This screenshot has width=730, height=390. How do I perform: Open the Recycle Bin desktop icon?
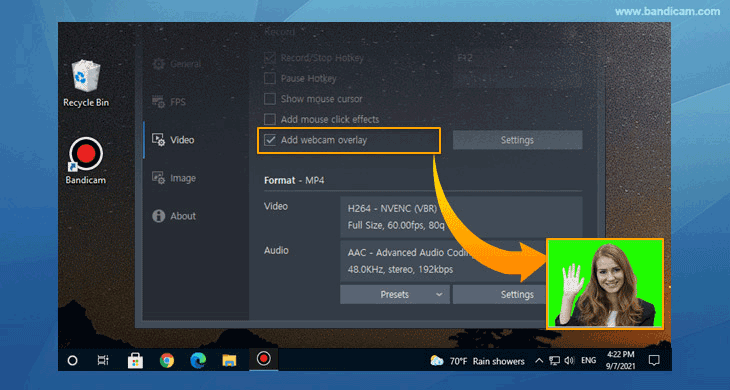tap(86, 84)
